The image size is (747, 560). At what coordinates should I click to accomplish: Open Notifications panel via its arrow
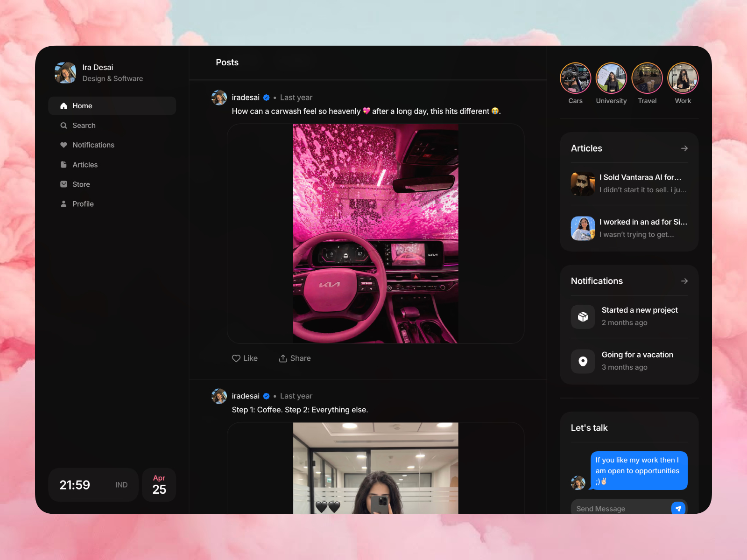[x=684, y=281]
